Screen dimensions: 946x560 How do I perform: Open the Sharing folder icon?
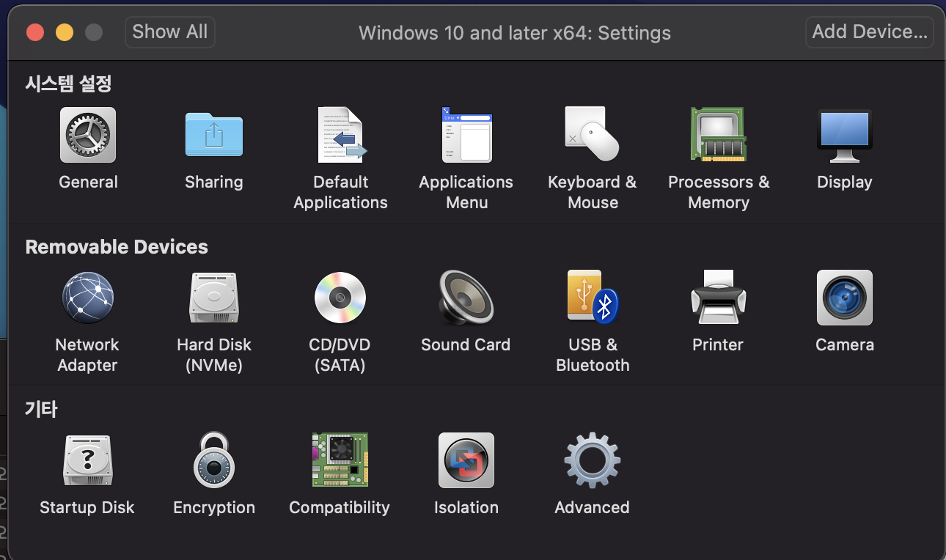214,135
